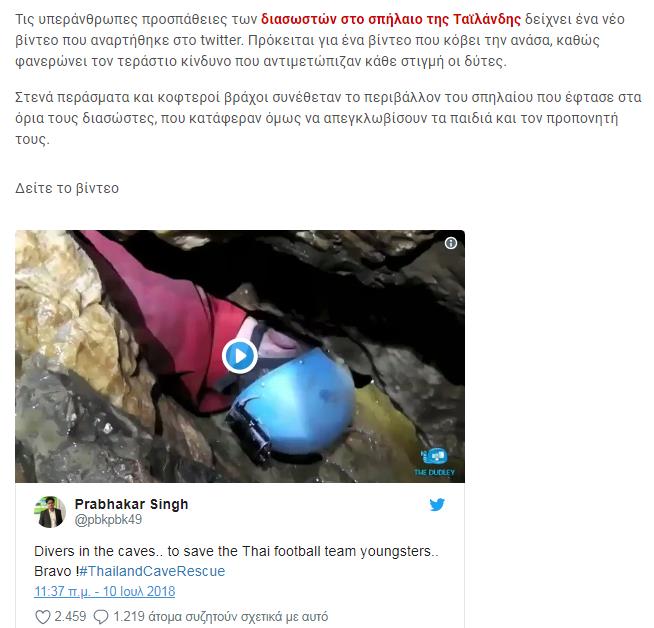Open the Twitter bird logo
Screen dimensions: 654x628
point(437,505)
